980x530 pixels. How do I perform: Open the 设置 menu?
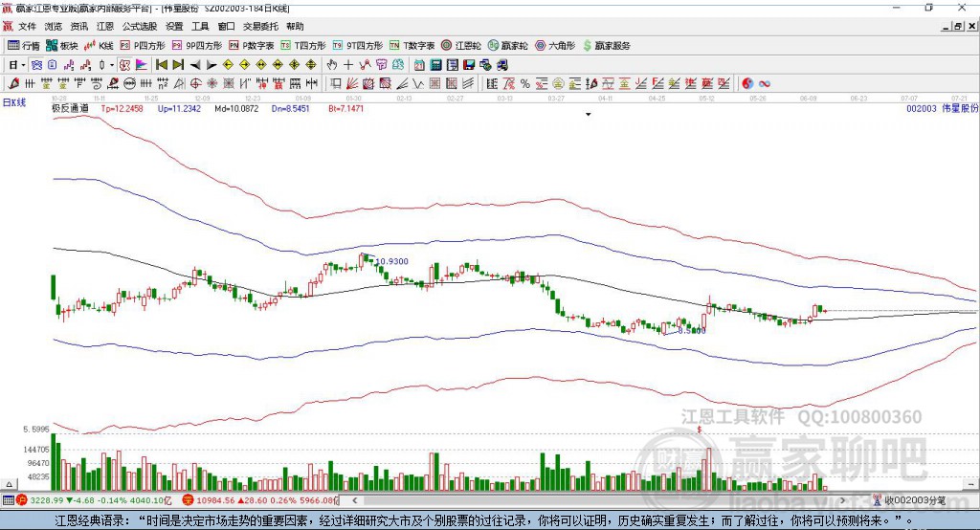[174, 26]
